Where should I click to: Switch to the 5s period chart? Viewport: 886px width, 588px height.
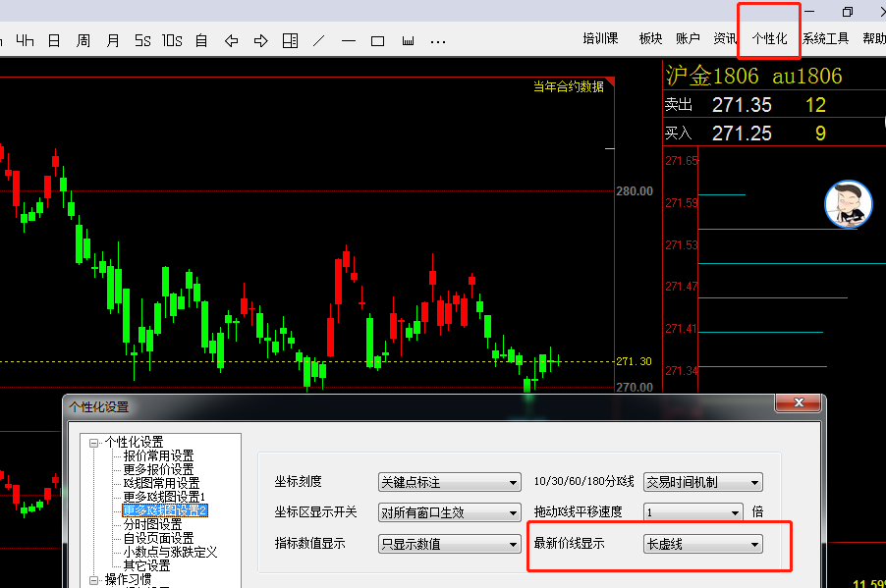pyautogui.click(x=143, y=40)
